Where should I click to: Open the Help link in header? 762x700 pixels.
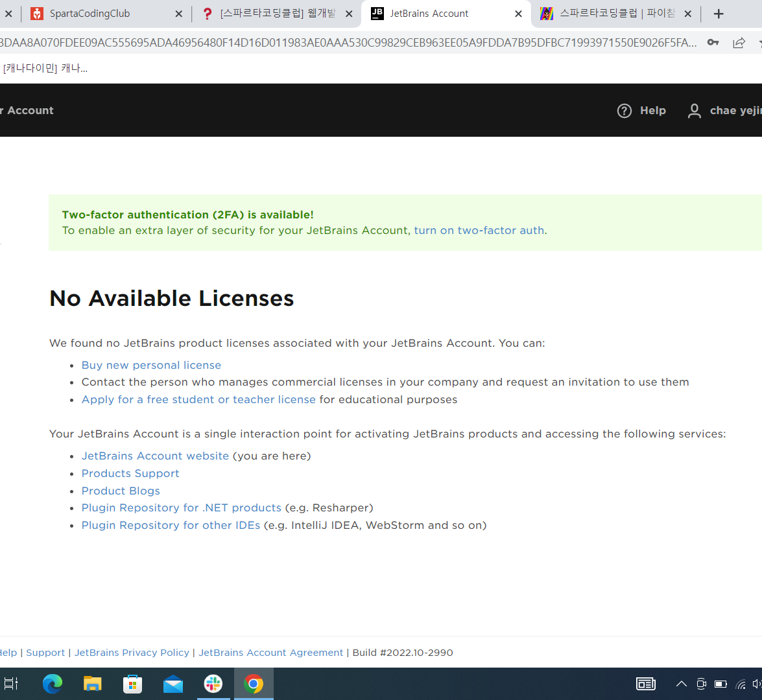(x=652, y=111)
